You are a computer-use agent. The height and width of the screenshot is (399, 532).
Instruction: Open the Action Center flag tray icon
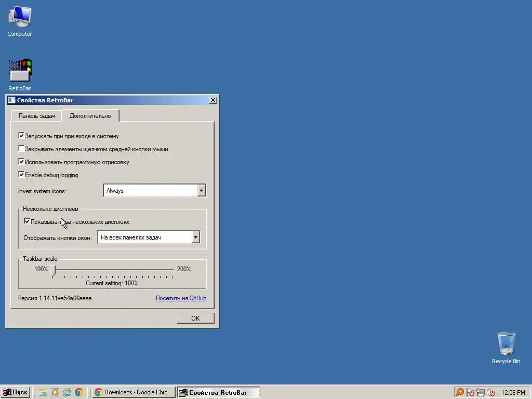click(x=470, y=393)
